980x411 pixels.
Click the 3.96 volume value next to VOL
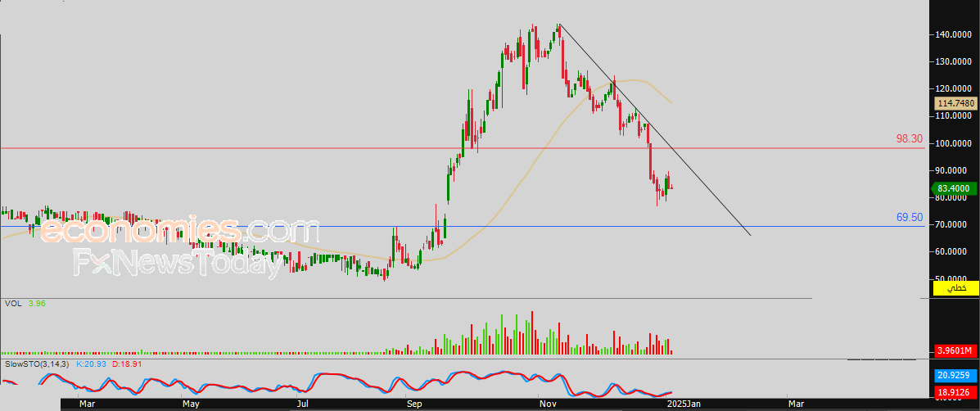pos(37,304)
